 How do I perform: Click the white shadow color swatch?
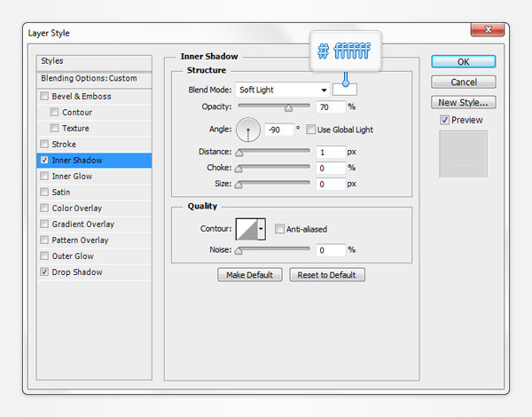[x=345, y=90]
